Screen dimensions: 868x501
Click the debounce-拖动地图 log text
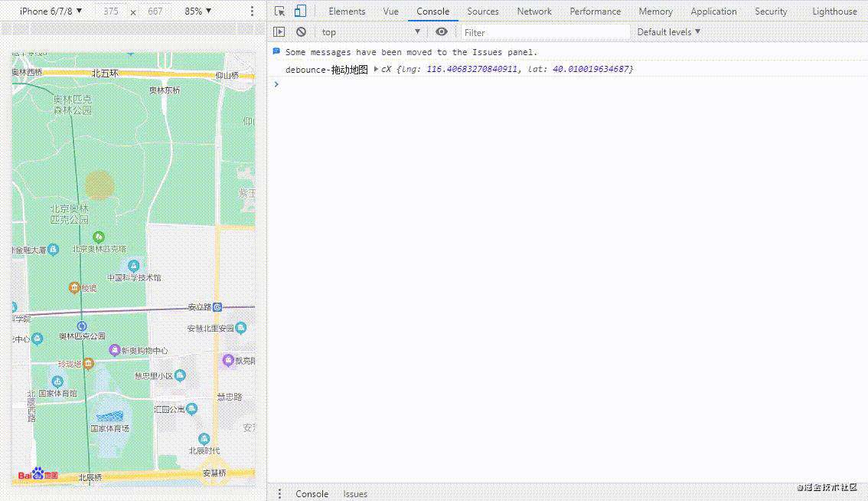pyautogui.click(x=327, y=69)
